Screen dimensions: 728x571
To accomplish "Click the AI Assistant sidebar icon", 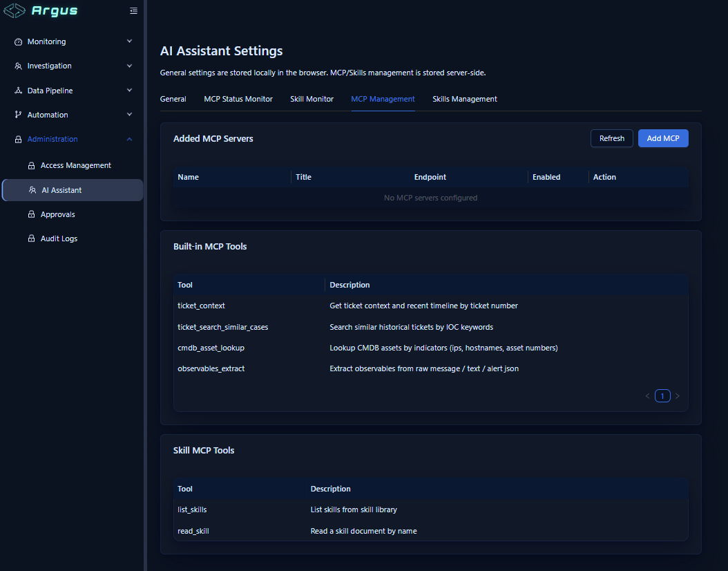I will [x=32, y=190].
